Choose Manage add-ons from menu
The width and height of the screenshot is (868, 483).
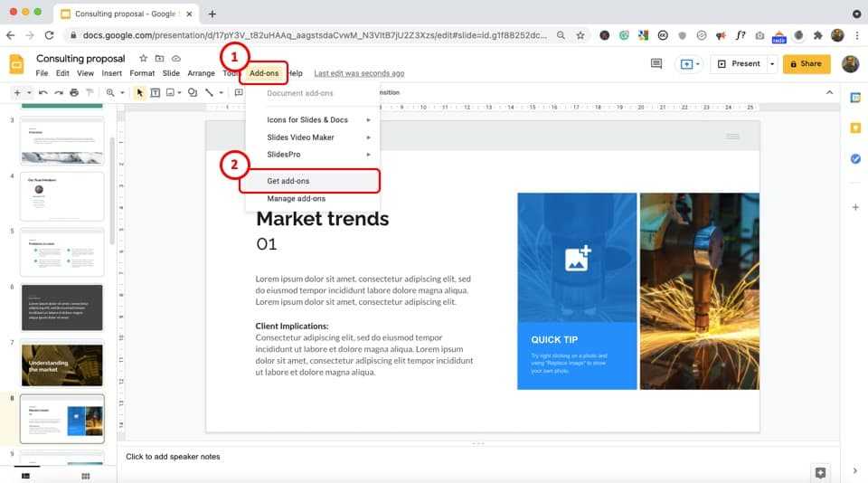[296, 198]
